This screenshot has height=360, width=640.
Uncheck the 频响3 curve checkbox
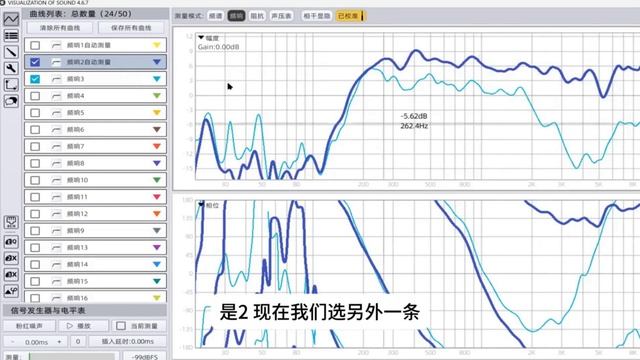pos(35,79)
